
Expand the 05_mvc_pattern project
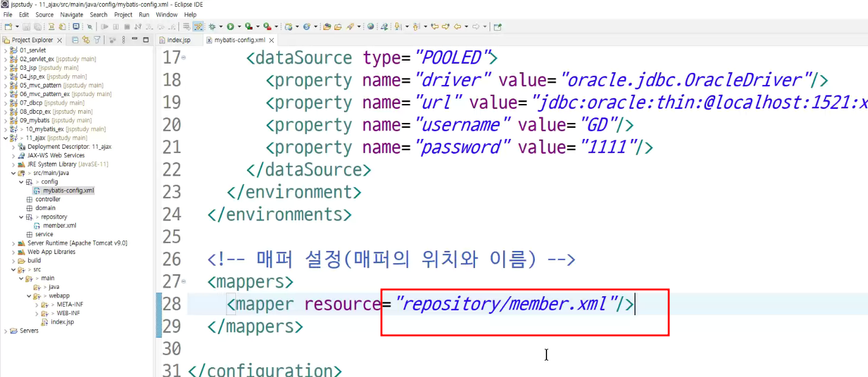(6, 85)
